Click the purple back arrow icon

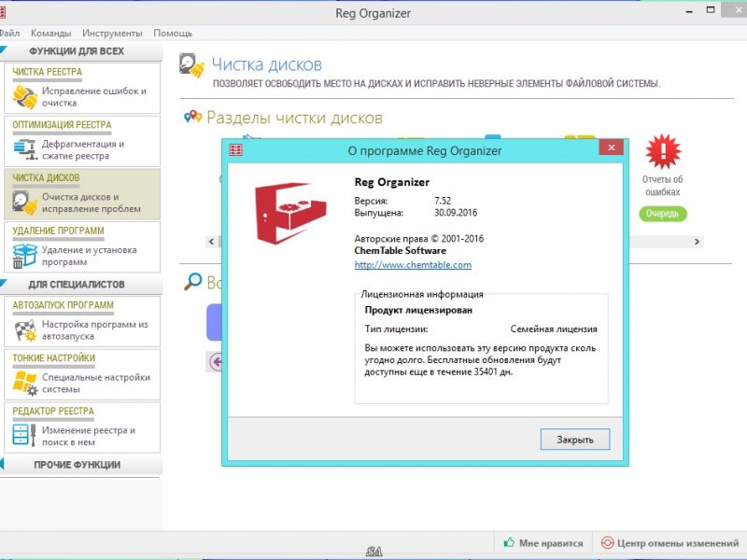tap(216, 362)
